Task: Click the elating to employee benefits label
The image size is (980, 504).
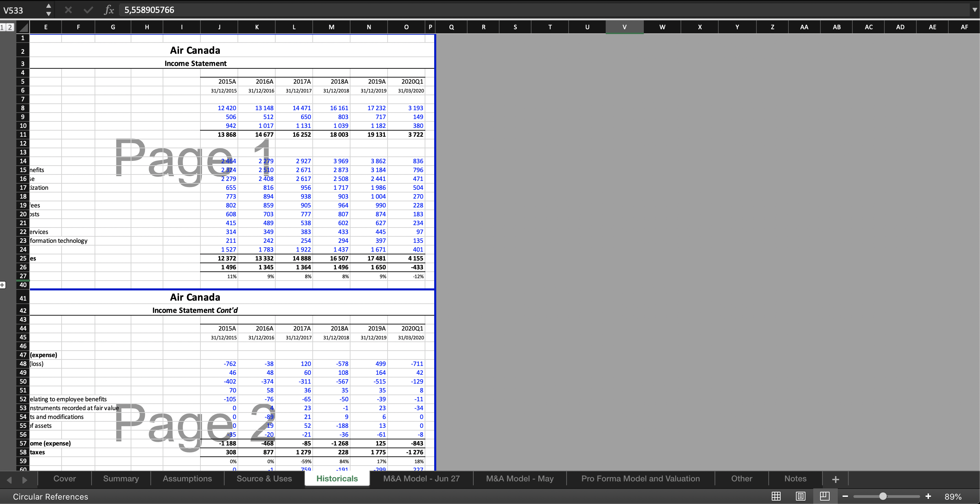Action: click(68, 399)
